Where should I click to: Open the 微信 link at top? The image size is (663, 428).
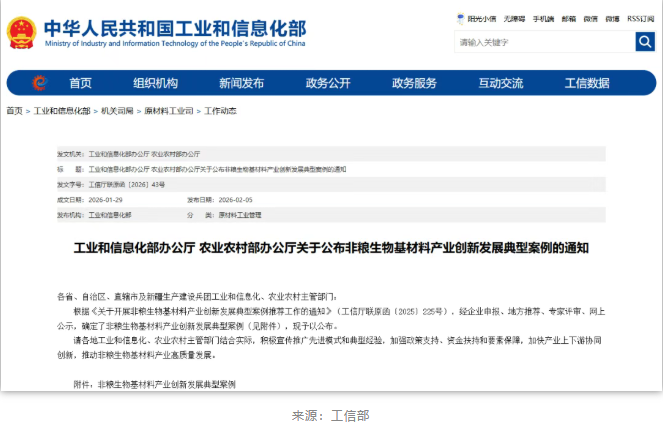pyautogui.click(x=591, y=18)
